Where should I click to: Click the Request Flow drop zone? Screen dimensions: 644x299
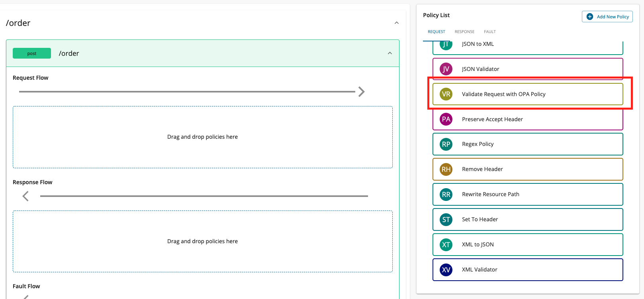202,137
